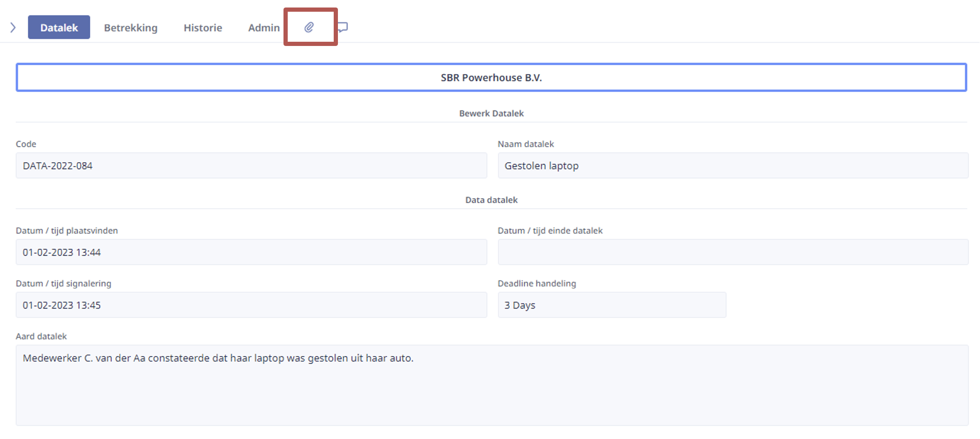Open the Deadline handeling 3 Days dropdown

612,305
